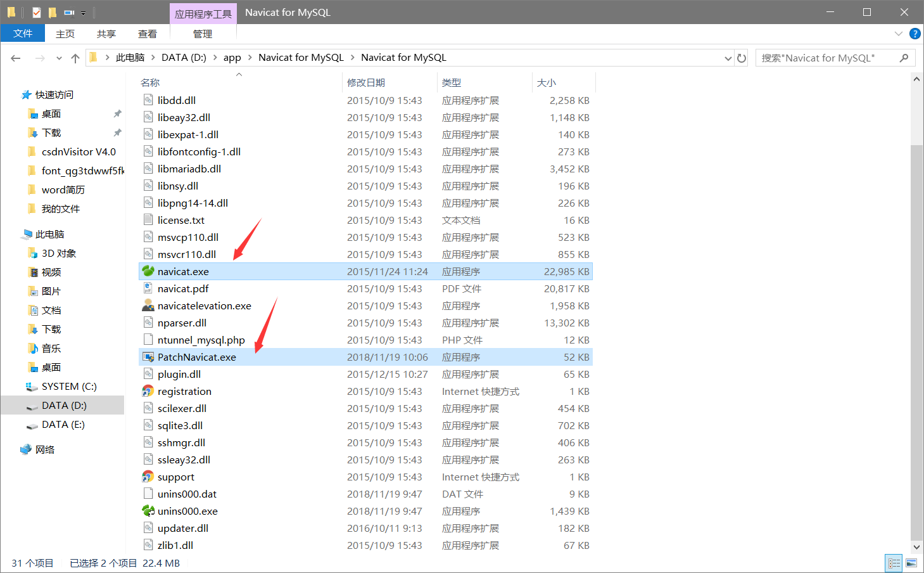Click the SYSTEM (C:) drive icon

click(x=32, y=387)
